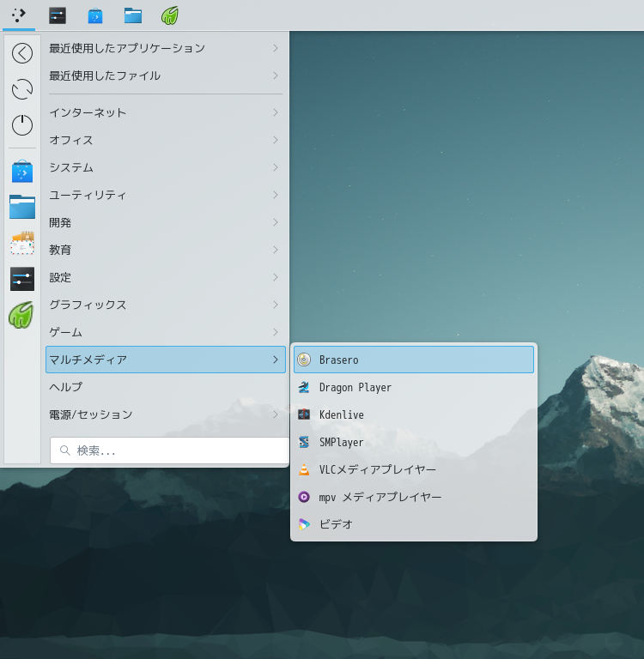Expand the インターネット submenu arrow
This screenshot has width=644, height=659.
point(276,112)
